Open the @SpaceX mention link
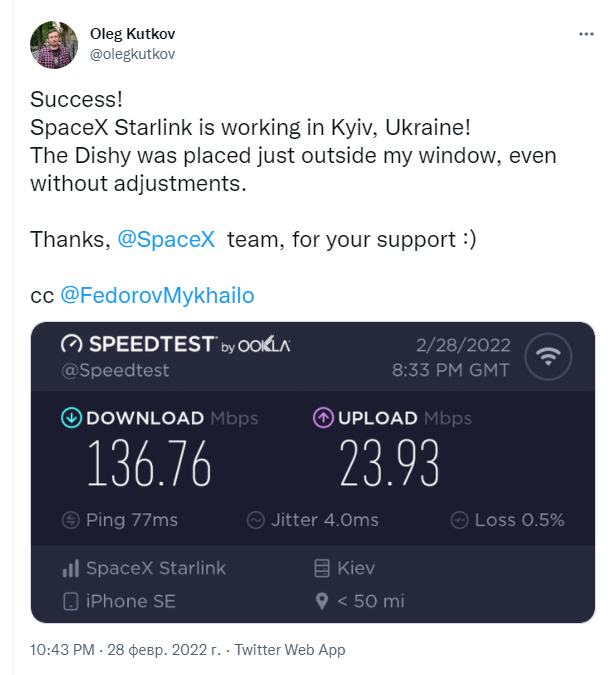Viewport: 612px width, 675px height. point(167,240)
